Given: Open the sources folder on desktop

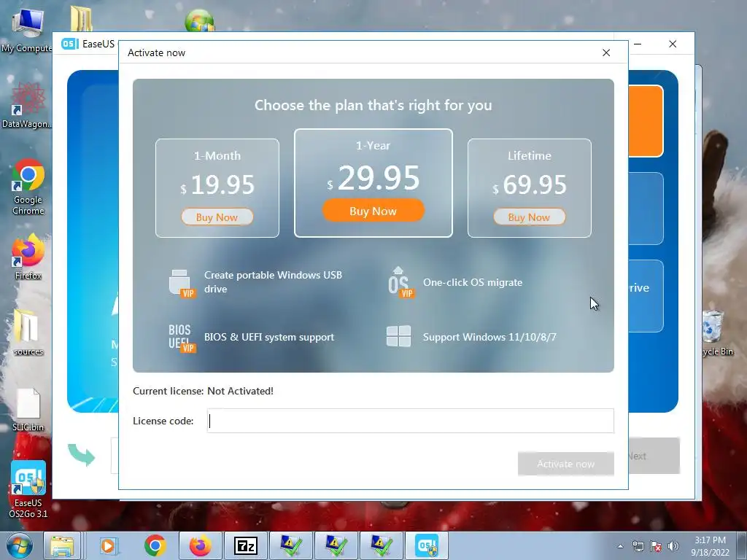Looking at the screenshot, I should click(x=28, y=332).
